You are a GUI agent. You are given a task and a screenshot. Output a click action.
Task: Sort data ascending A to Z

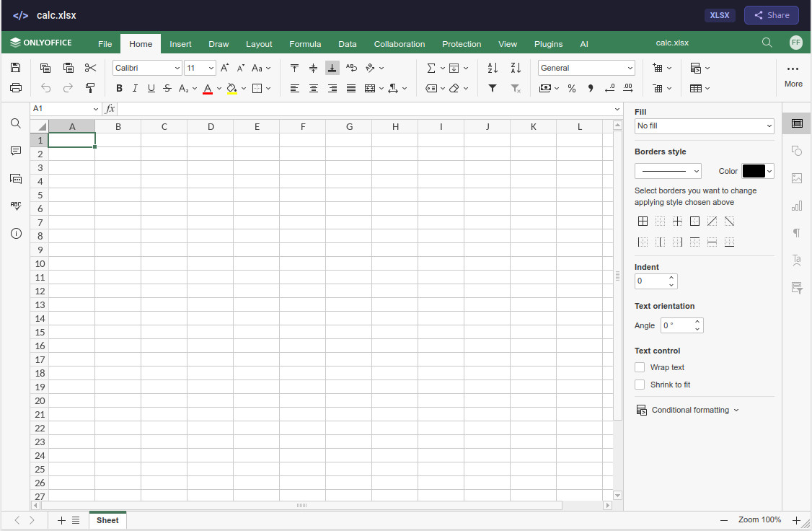(x=492, y=68)
